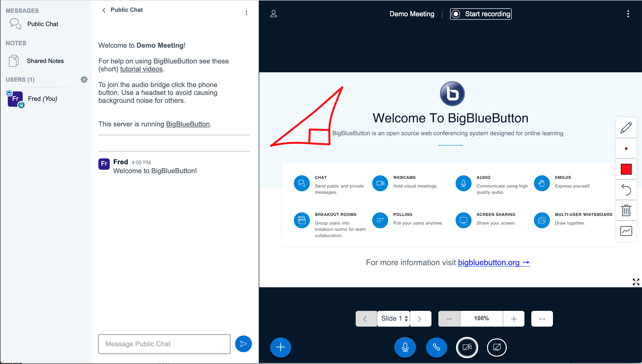Open Public Chat three-dot options menu
This screenshot has height=364, width=642.
tap(246, 13)
